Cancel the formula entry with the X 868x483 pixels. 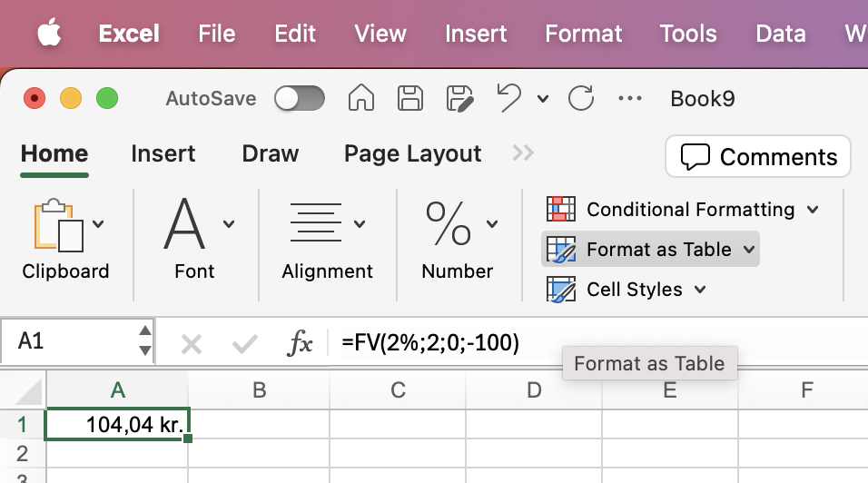[x=192, y=345]
